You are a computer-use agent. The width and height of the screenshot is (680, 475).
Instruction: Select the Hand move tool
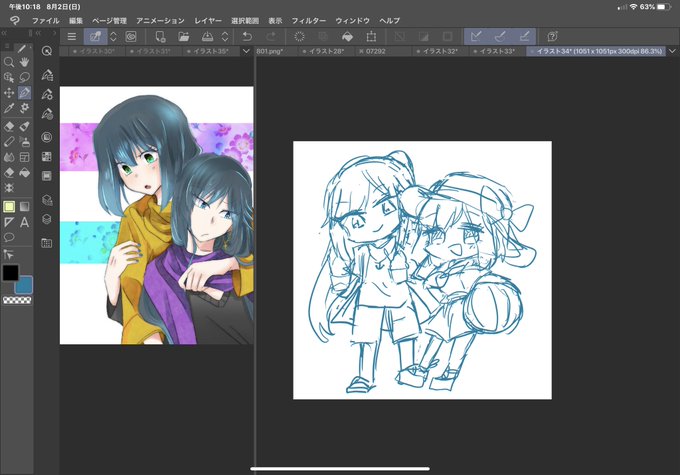pyautogui.click(x=24, y=62)
